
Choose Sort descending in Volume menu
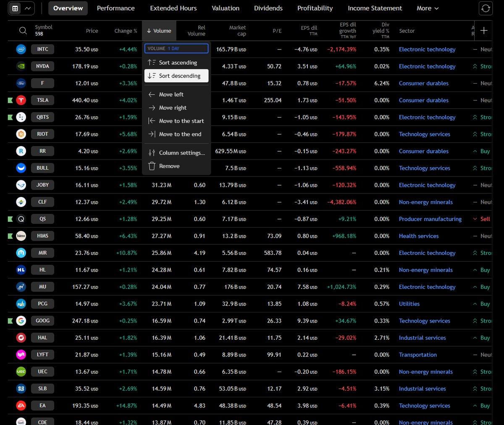point(176,76)
